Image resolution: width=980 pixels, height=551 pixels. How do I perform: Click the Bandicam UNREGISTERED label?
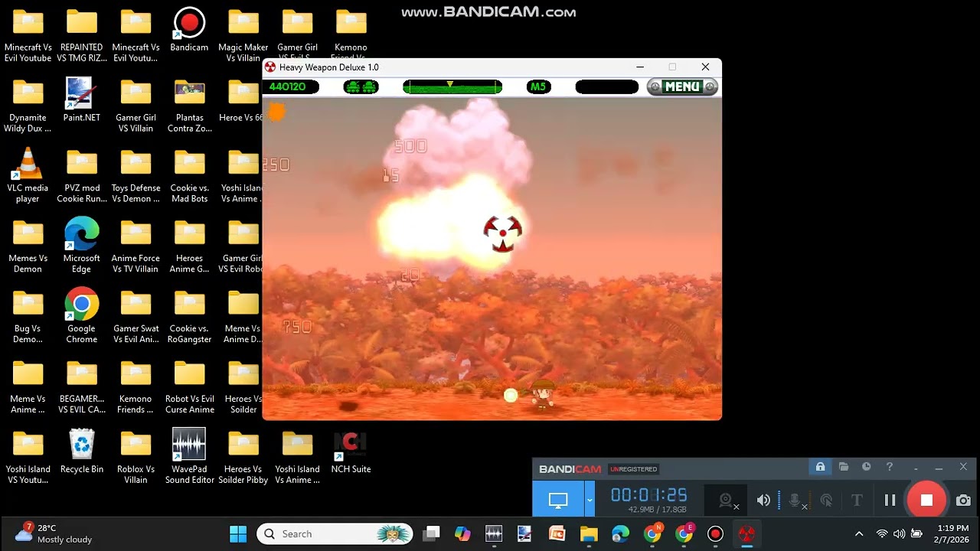pyautogui.click(x=633, y=469)
